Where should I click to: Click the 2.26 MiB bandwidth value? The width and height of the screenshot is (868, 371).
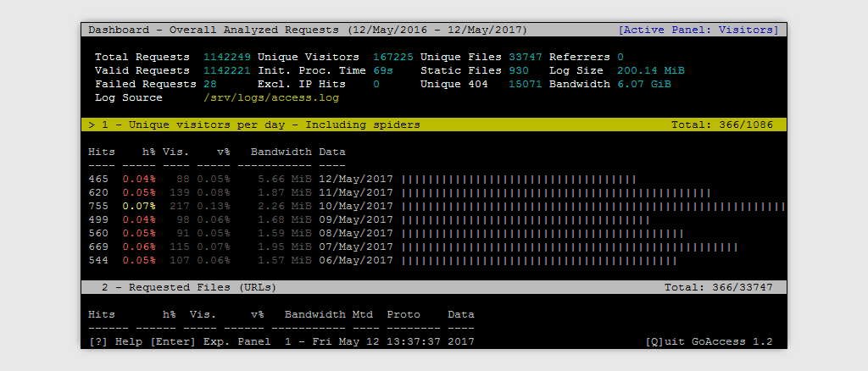coord(285,206)
